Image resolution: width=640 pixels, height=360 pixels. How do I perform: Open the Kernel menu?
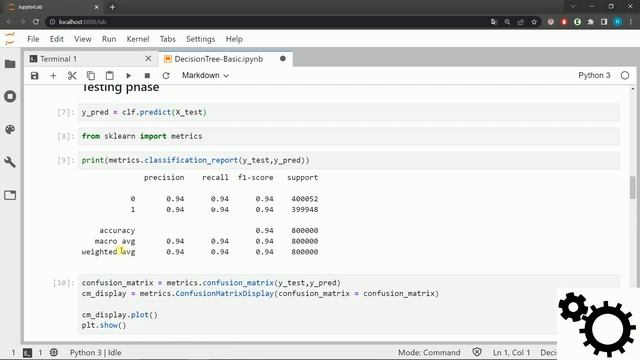[138, 39]
